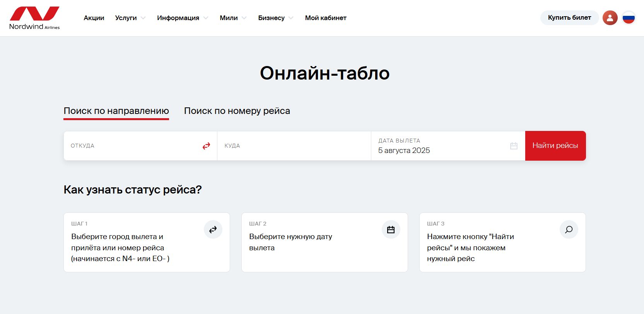
Task: Go to Мой кабинет
Action: (x=326, y=18)
